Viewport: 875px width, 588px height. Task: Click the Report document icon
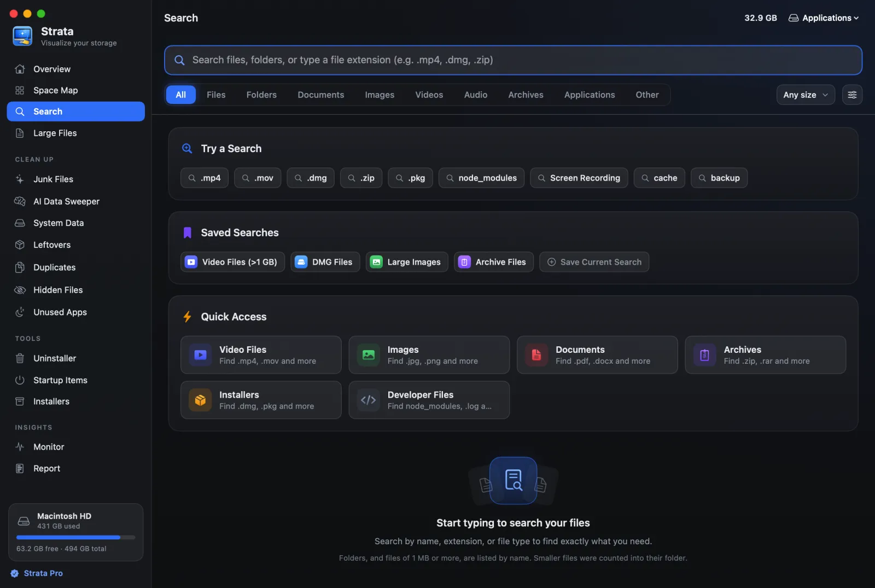(x=20, y=469)
